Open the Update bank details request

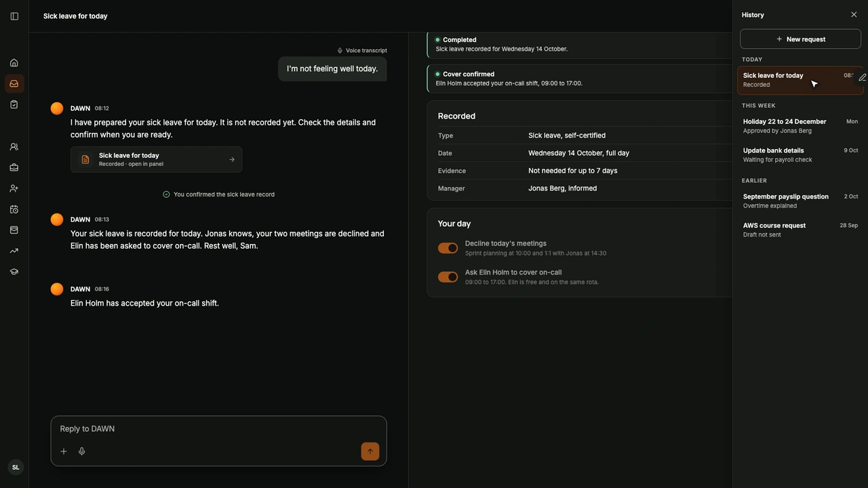[800, 155]
